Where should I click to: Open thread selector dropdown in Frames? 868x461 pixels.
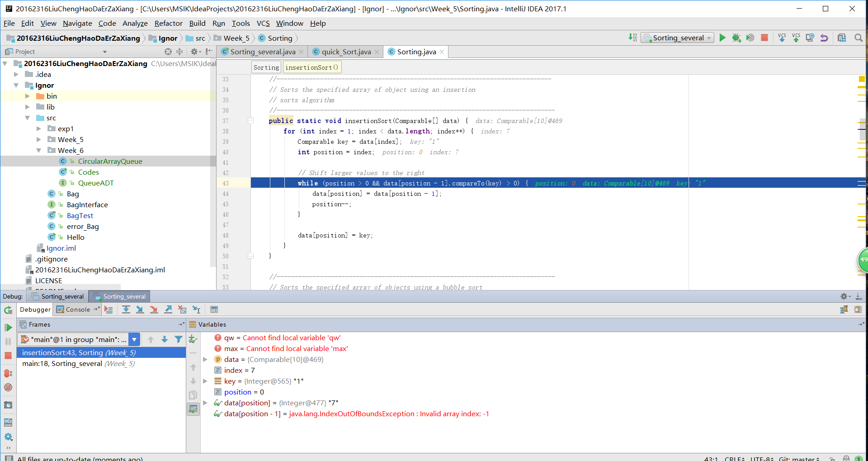(x=134, y=339)
